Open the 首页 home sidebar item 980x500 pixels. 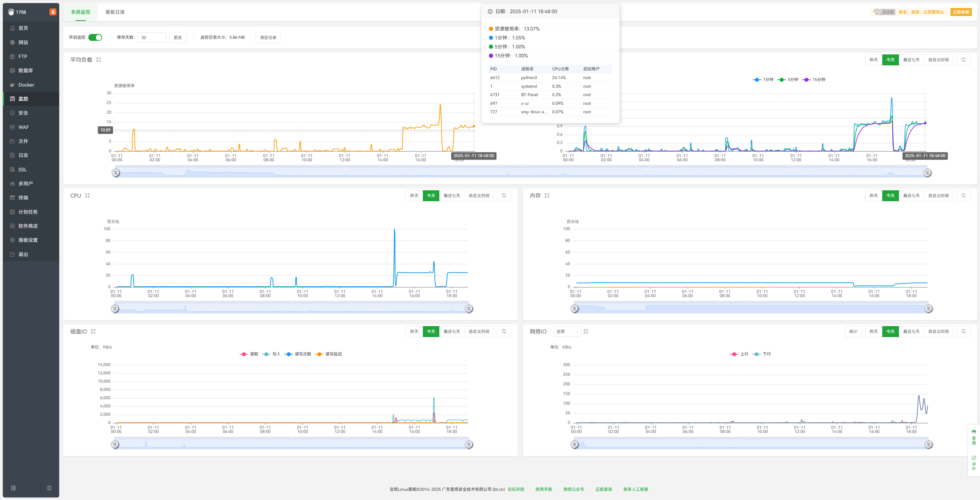[x=31, y=28]
